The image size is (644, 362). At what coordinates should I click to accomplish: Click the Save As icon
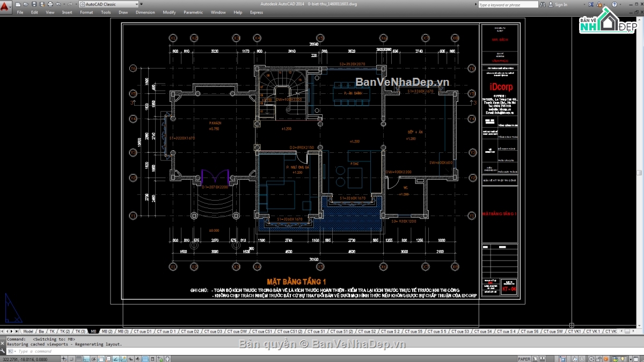click(x=42, y=4)
